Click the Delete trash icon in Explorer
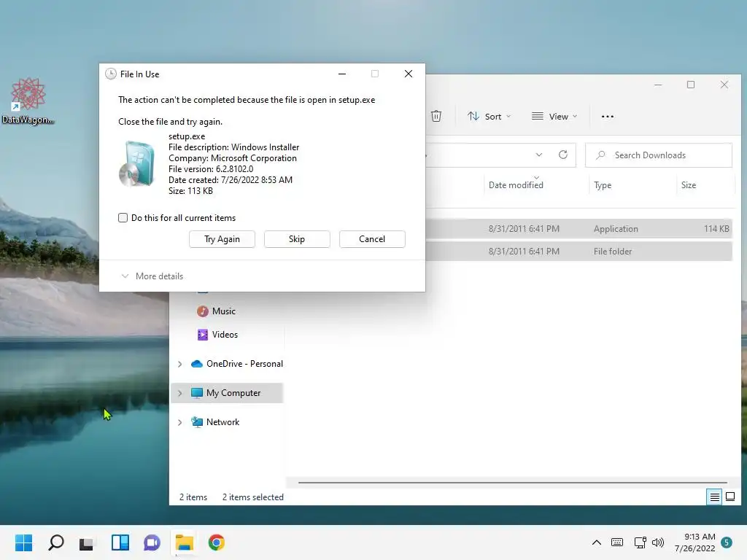This screenshot has width=747, height=560. coord(436,116)
